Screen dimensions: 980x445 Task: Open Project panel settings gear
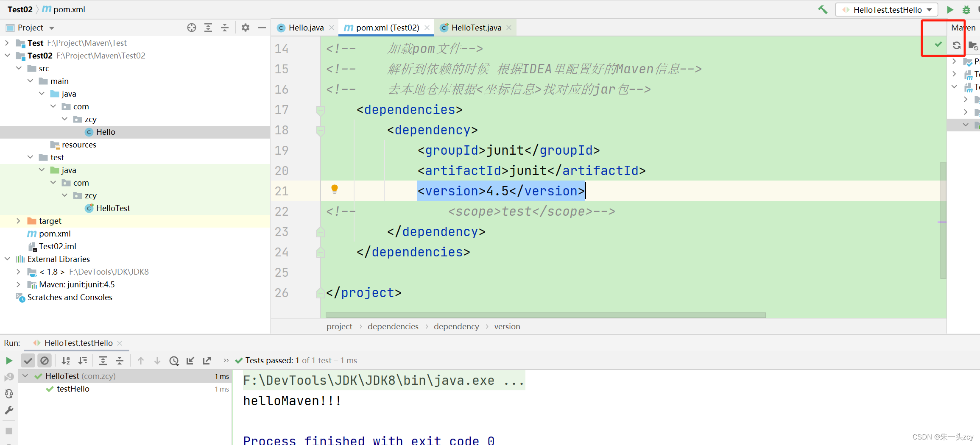coord(246,28)
